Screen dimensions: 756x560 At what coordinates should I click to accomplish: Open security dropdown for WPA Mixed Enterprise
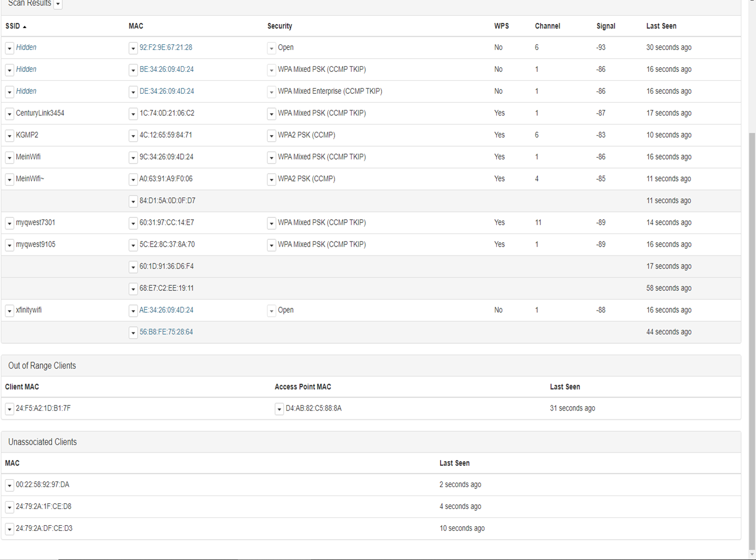272,92
